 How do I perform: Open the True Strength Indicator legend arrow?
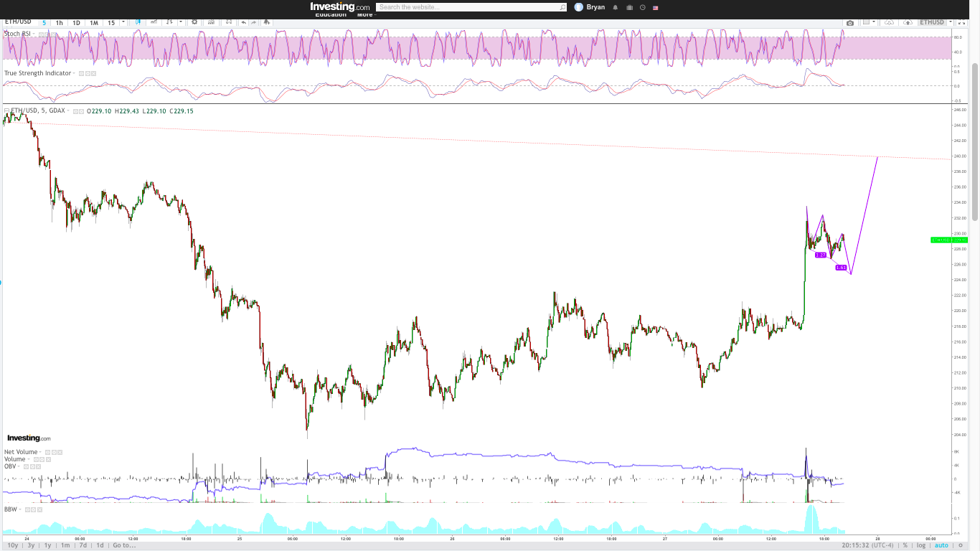(x=74, y=73)
